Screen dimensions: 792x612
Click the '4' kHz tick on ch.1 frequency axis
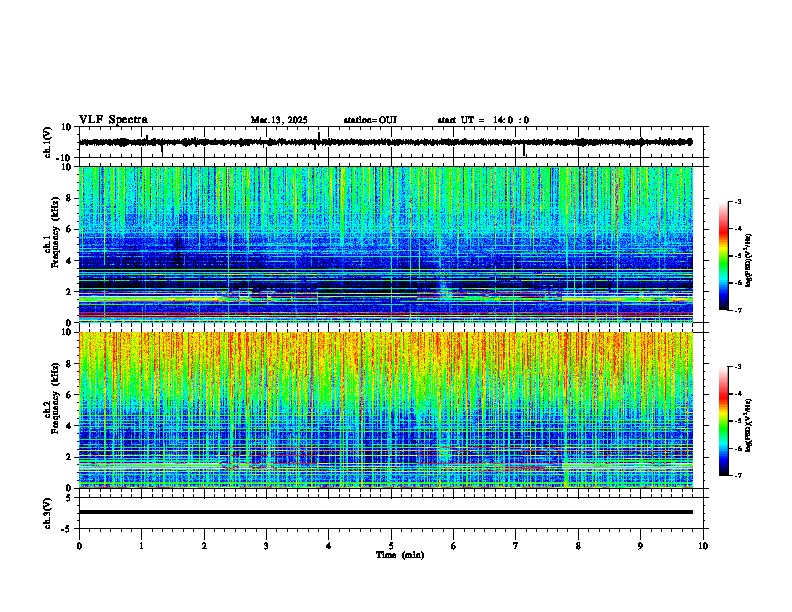tap(69, 261)
